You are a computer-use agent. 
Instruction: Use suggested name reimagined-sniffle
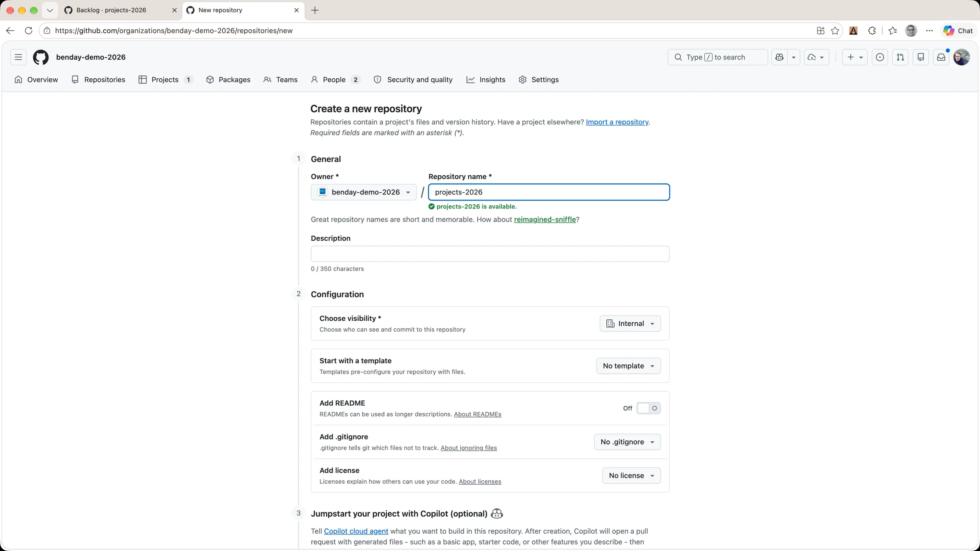coord(545,219)
